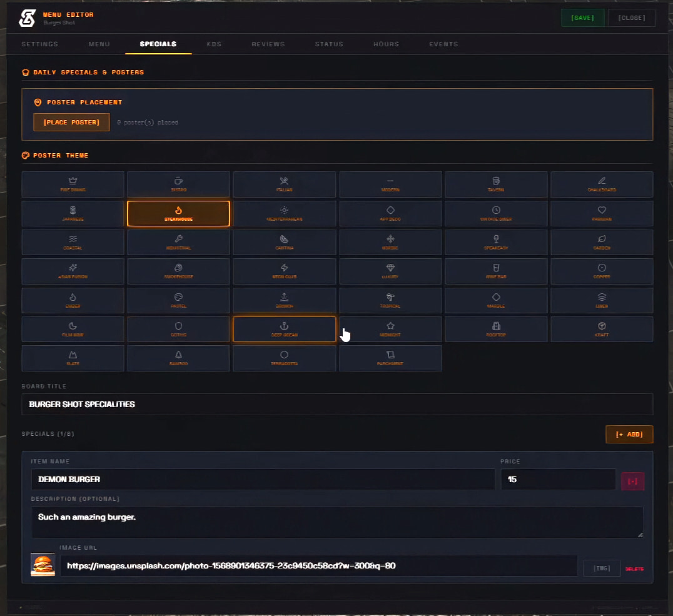Open the Settings tab

pos(40,44)
